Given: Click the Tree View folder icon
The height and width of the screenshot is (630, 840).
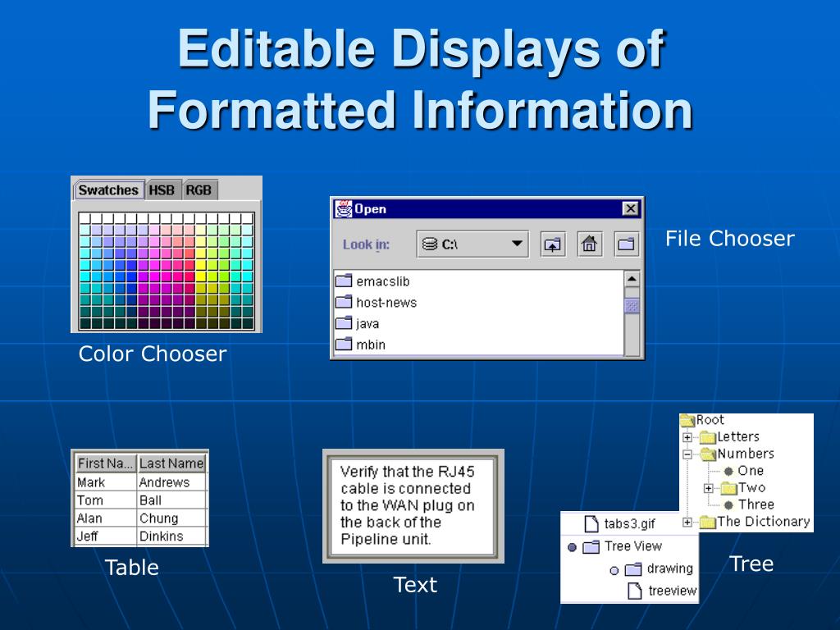Looking at the screenshot, I should (x=591, y=546).
